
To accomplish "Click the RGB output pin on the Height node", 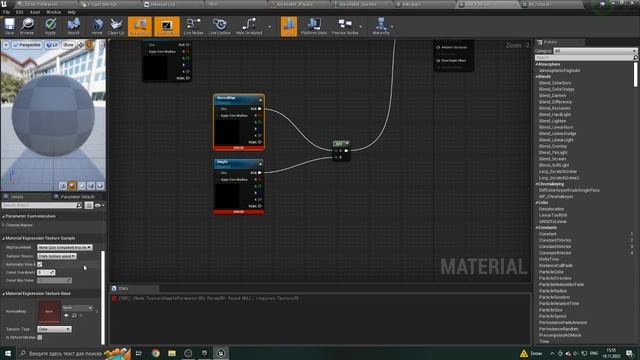I will [x=259, y=173].
